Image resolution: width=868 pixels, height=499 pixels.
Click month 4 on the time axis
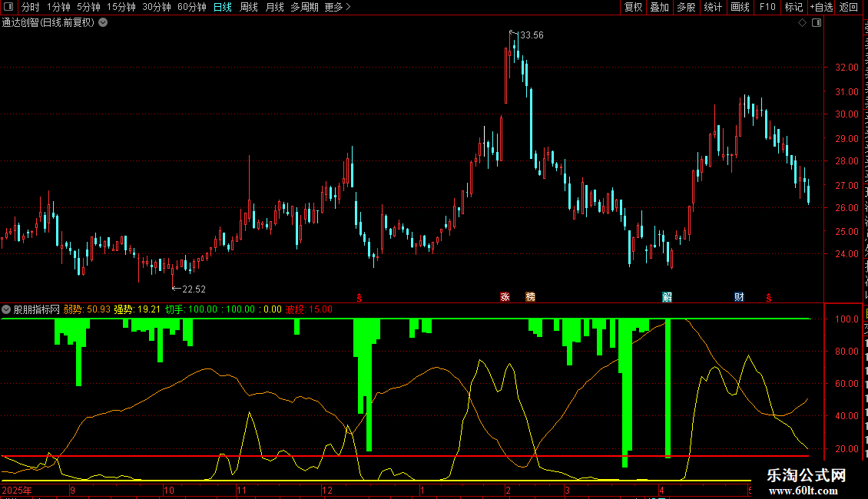661,490
